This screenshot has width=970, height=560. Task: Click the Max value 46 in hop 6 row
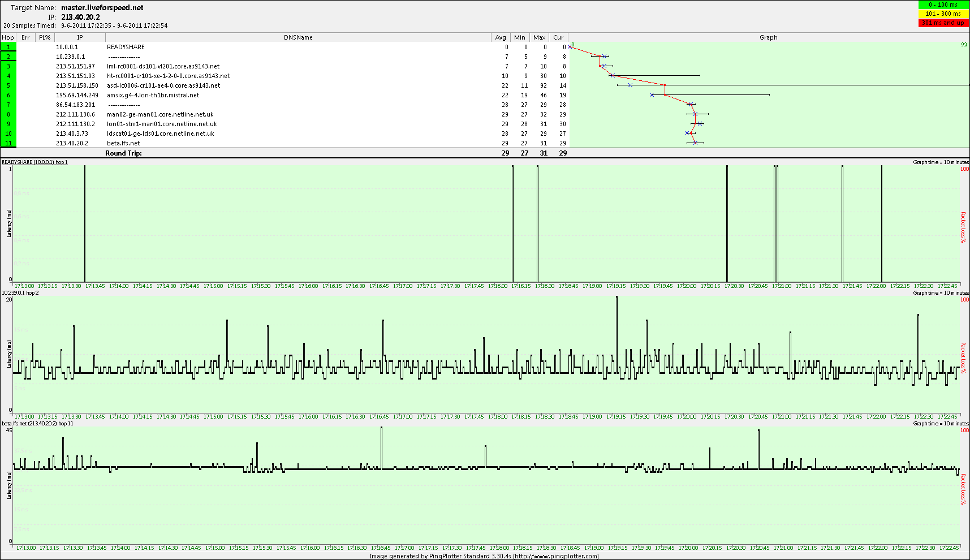pos(543,95)
